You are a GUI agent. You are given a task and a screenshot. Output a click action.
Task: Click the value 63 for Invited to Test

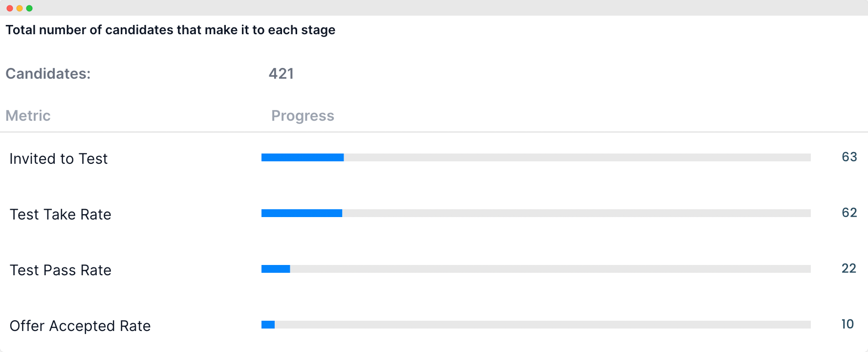tap(849, 157)
